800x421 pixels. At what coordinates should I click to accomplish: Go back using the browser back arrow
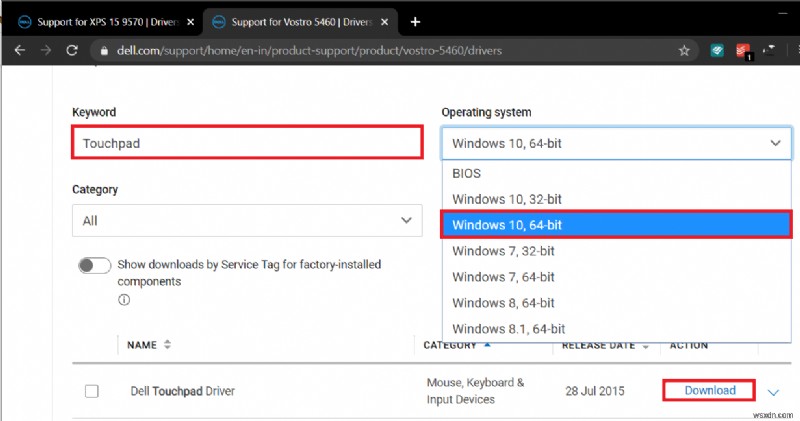pyautogui.click(x=20, y=50)
